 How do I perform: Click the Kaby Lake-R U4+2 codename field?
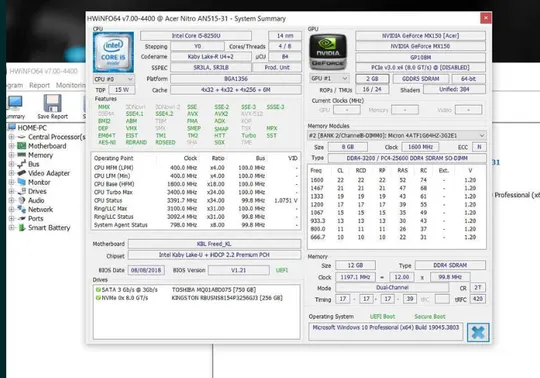pos(211,56)
